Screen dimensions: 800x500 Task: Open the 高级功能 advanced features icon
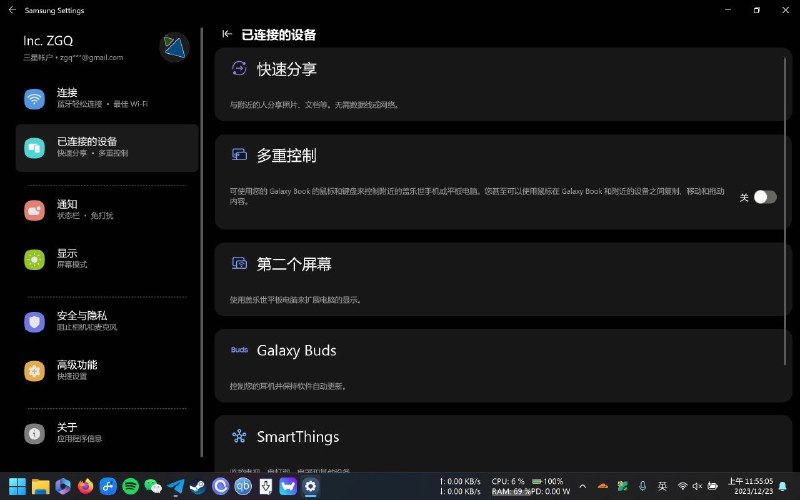34,370
